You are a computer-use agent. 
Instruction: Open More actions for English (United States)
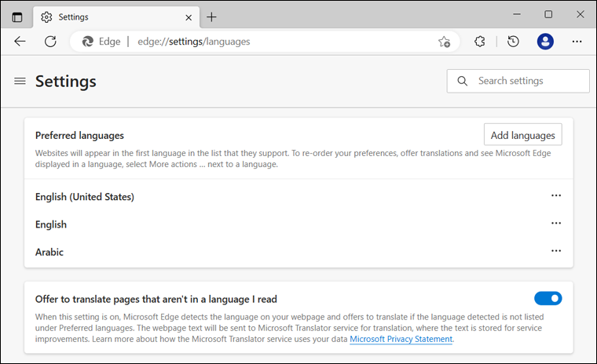[x=556, y=195]
